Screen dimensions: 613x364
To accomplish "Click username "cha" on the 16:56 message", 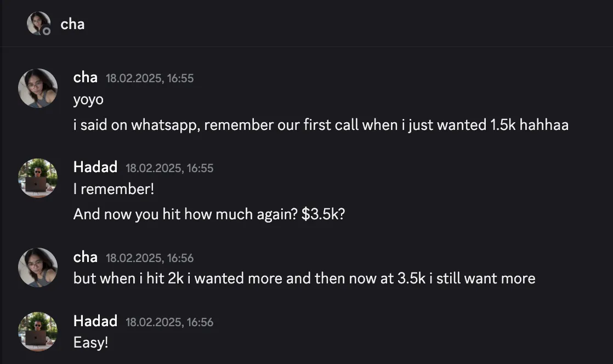I will pos(85,257).
